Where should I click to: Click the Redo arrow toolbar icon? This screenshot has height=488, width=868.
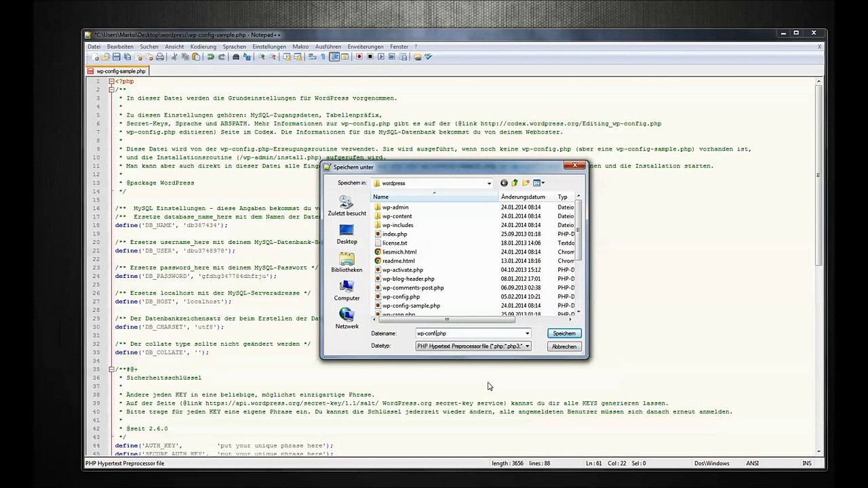click(221, 57)
